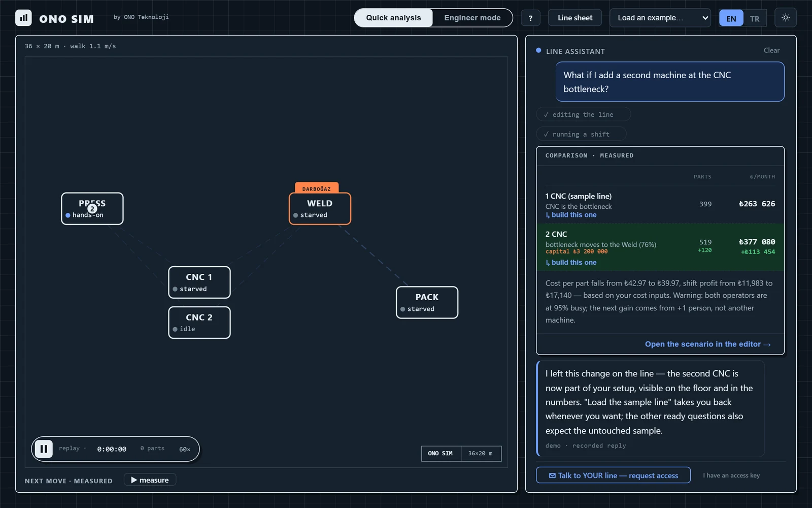This screenshot has width=812, height=508.
Task: Select the CNC 2 machine node
Action: (199, 323)
